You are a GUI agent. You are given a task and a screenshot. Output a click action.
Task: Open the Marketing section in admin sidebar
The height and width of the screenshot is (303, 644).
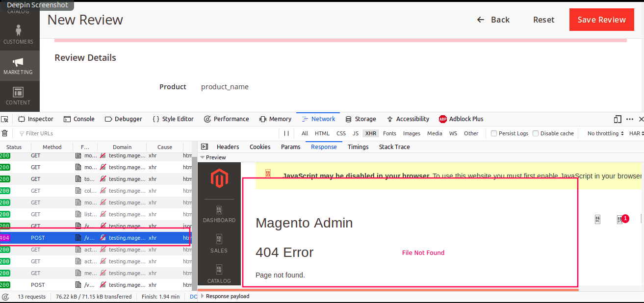point(19,66)
